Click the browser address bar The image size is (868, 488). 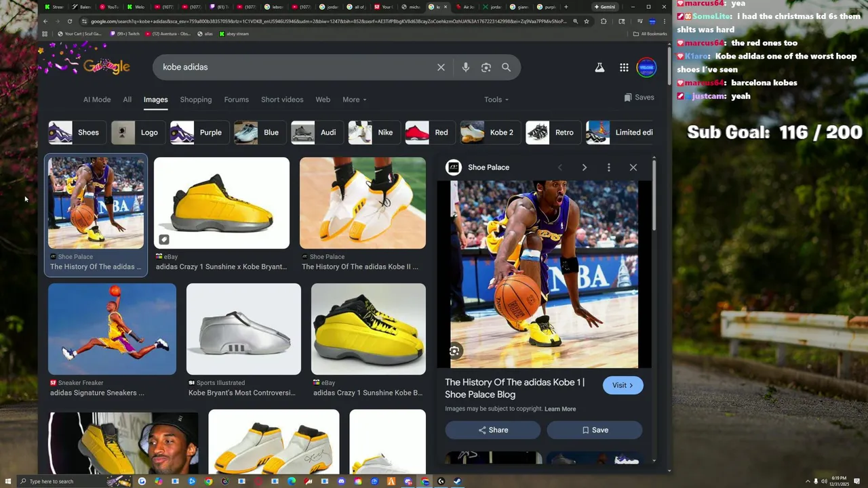[x=328, y=21]
